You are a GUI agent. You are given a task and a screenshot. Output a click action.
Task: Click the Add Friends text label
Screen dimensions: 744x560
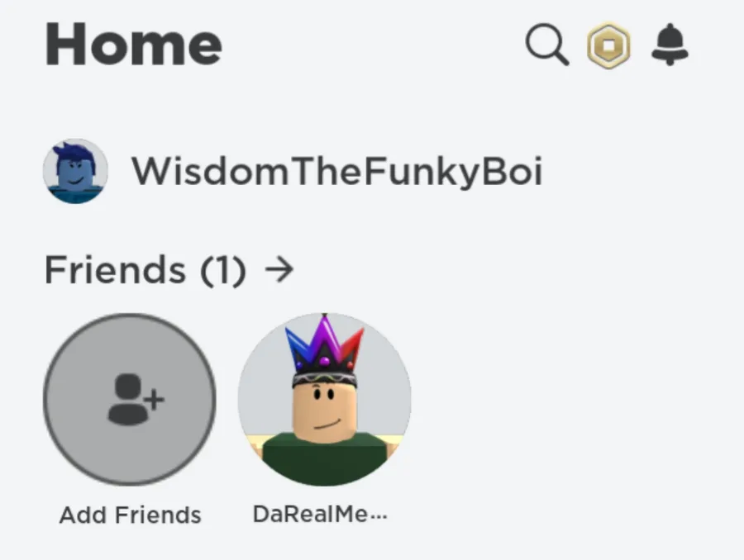[x=130, y=515]
